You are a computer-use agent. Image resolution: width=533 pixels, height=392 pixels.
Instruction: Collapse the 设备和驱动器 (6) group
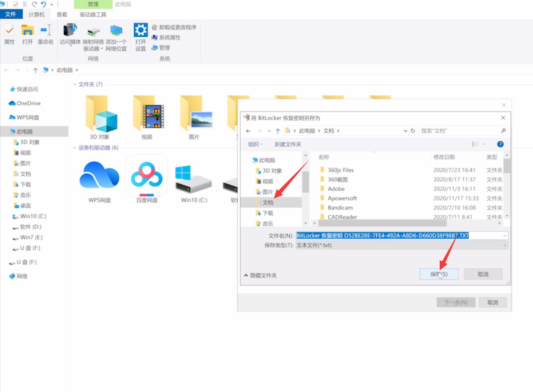point(75,148)
